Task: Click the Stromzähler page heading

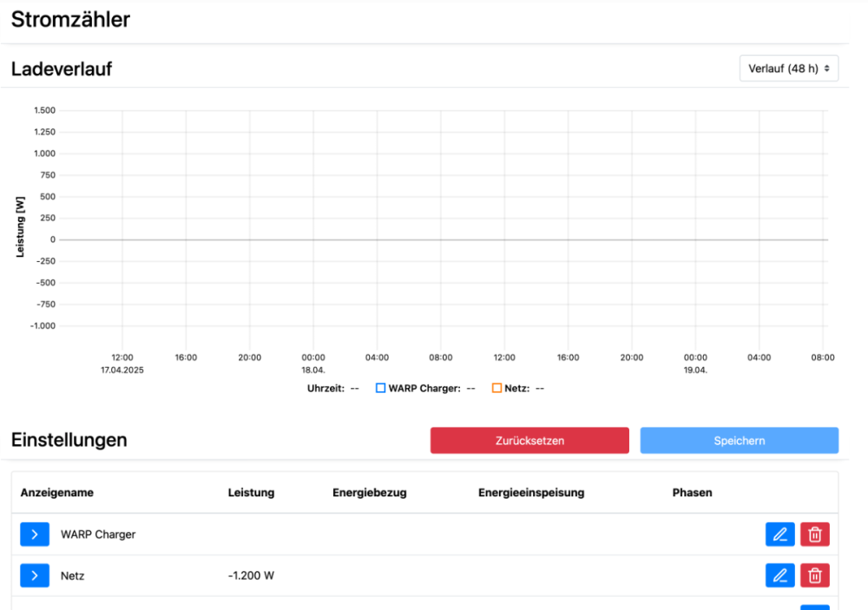Action: (x=70, y=20)
